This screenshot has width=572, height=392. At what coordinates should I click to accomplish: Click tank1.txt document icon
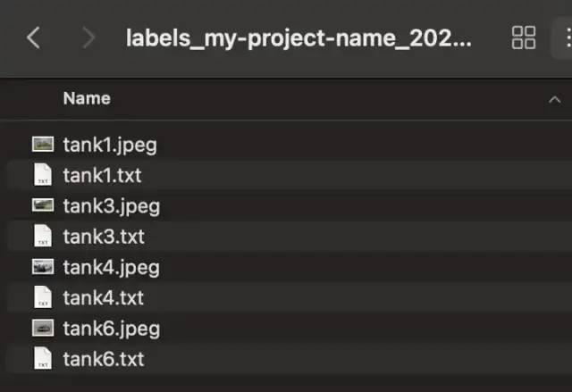[43, 174]
